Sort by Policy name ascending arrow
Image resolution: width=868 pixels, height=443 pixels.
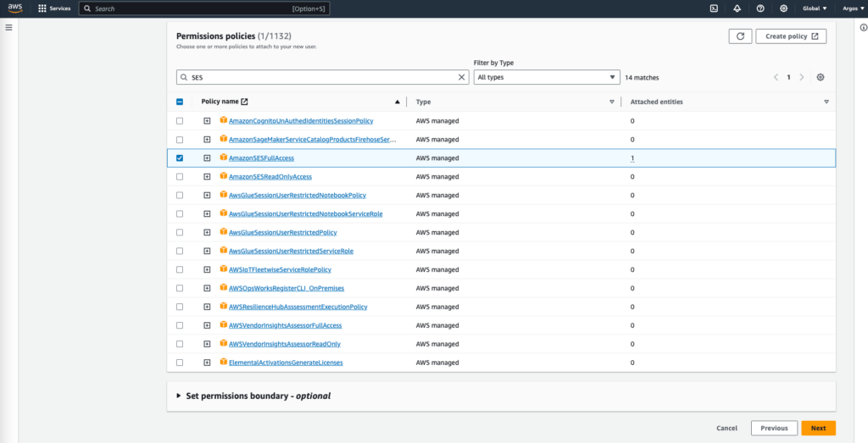(x=397, y=102)
